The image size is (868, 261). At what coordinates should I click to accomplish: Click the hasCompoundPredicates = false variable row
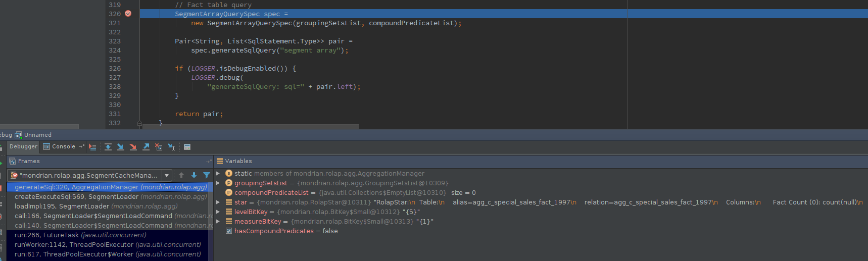pos(541,231)
